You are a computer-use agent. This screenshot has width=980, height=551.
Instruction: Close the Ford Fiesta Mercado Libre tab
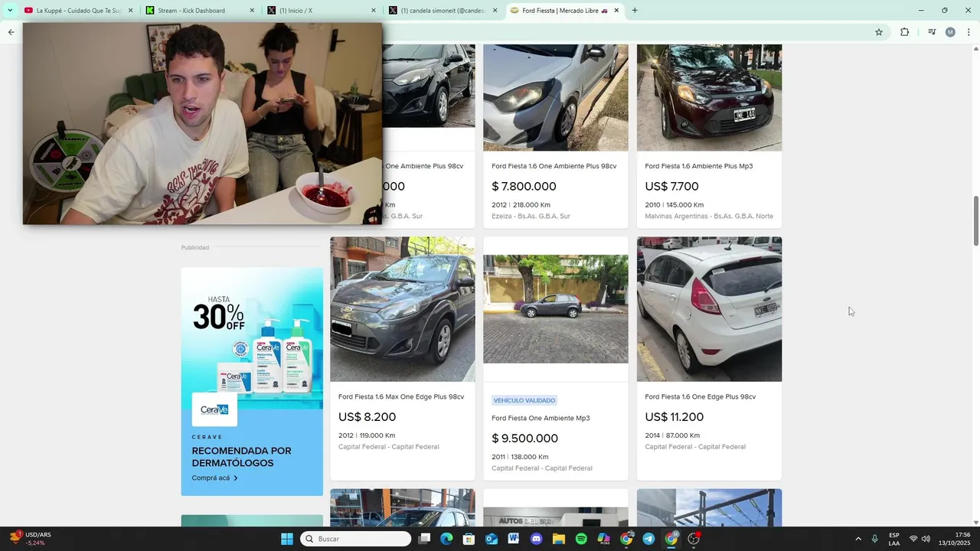[x=616, y=11]
